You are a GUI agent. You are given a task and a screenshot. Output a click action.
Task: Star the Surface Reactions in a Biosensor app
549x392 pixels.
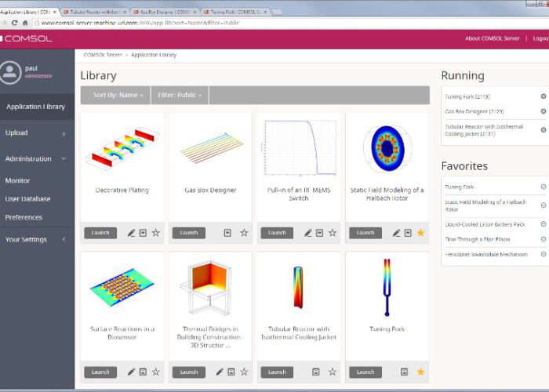(156, 372)
